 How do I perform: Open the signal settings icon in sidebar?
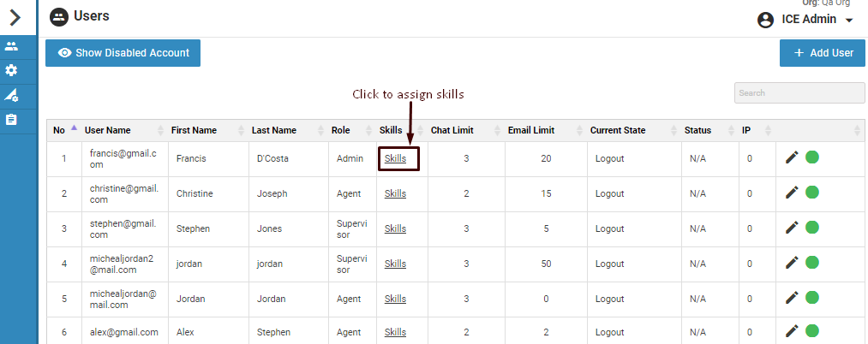point(12,95)
